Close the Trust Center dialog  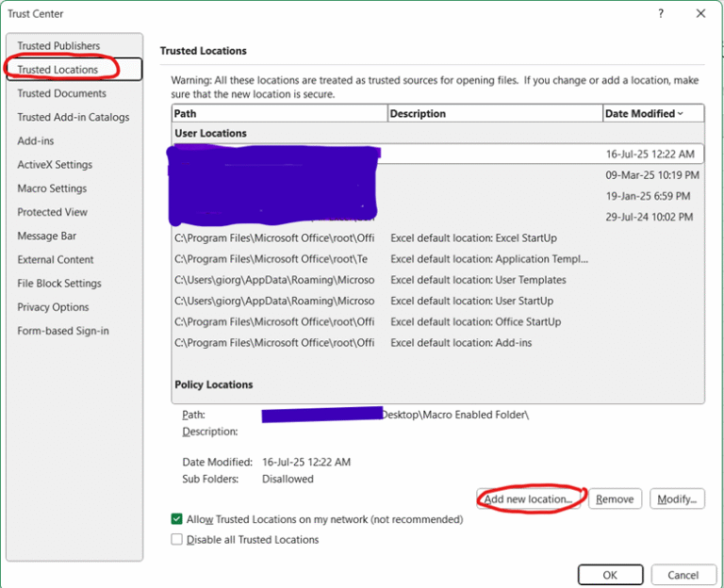click(x=700, y=14)
